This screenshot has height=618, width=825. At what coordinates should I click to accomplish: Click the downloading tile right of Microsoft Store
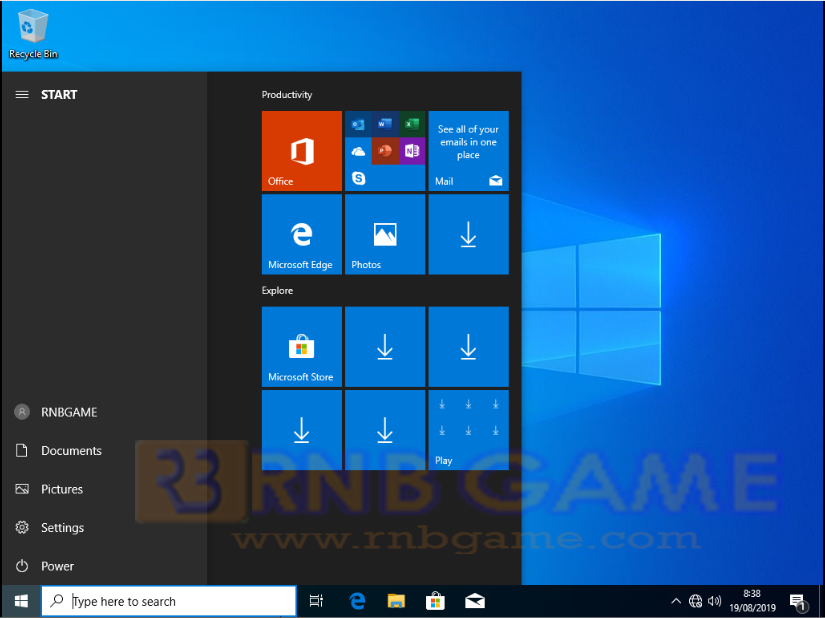385,347
